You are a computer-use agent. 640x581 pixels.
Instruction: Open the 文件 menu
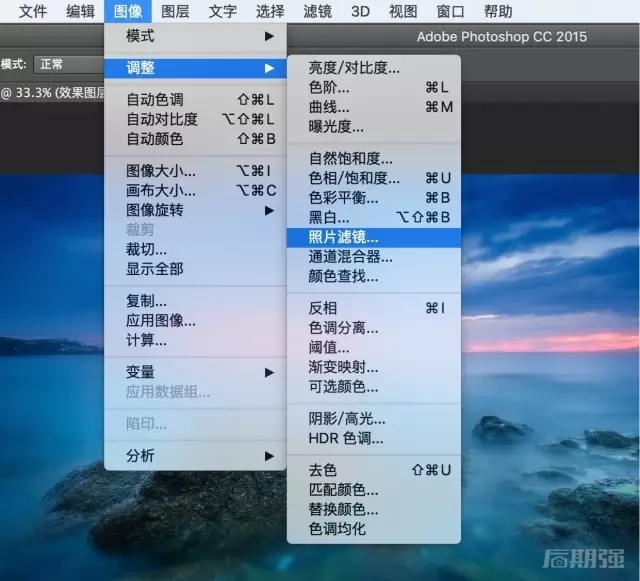(x=32, y=11)
